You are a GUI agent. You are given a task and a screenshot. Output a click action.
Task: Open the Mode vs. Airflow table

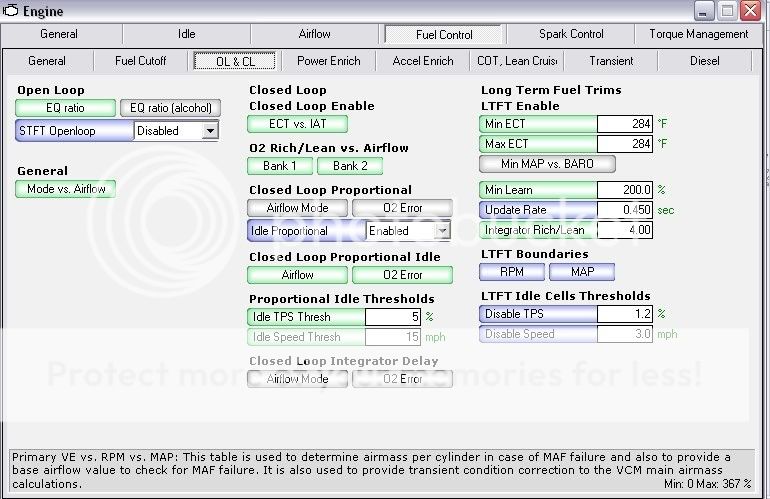tap(66, 189)
